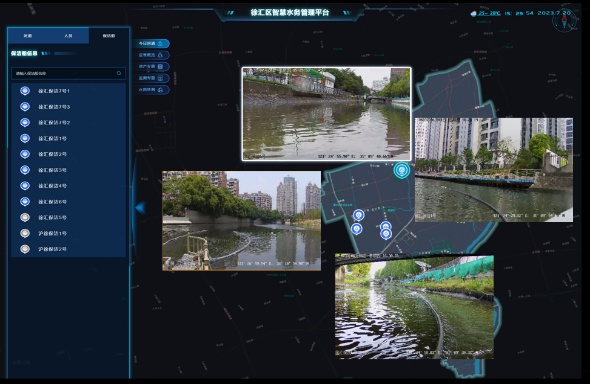Image resolution: width=590 pixels, height=384 pixels.
Task: Switch to the 河道 tab
Action: pyautogui.click(x=28, y=36)
